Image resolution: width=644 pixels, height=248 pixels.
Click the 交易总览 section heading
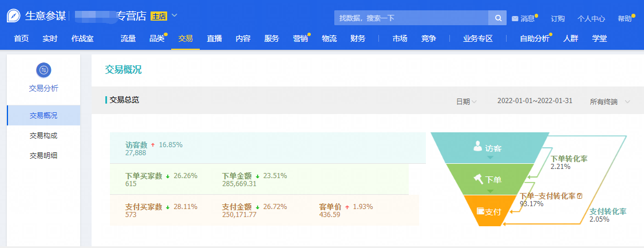[x=124, y=100]
